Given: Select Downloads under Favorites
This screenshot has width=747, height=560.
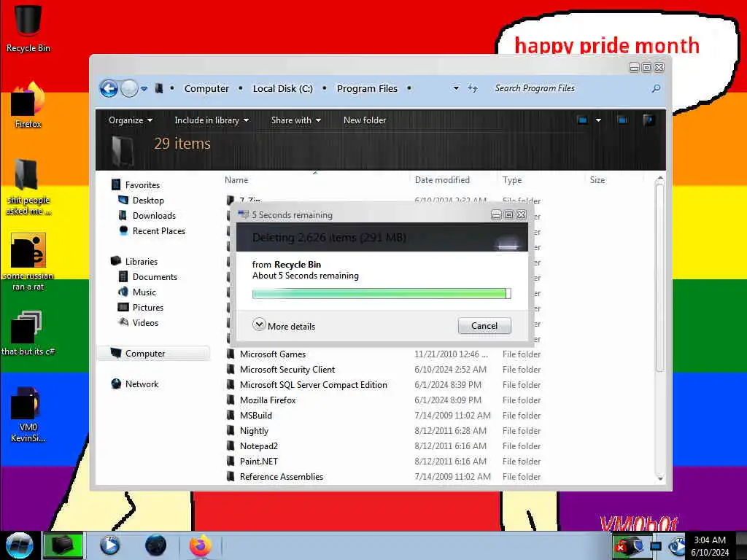Looking at the screenshot, I should [154, 216].
